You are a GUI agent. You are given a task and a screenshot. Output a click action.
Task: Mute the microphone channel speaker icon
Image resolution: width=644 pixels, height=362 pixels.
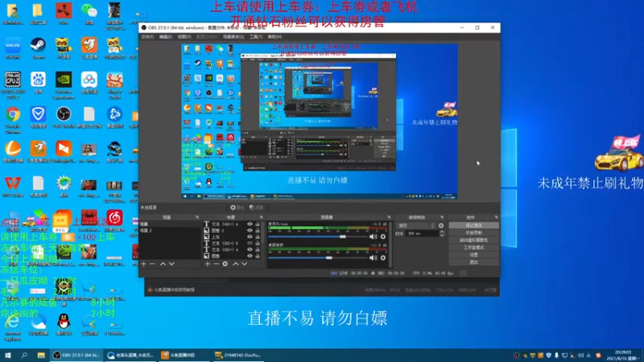coord(373,237)
